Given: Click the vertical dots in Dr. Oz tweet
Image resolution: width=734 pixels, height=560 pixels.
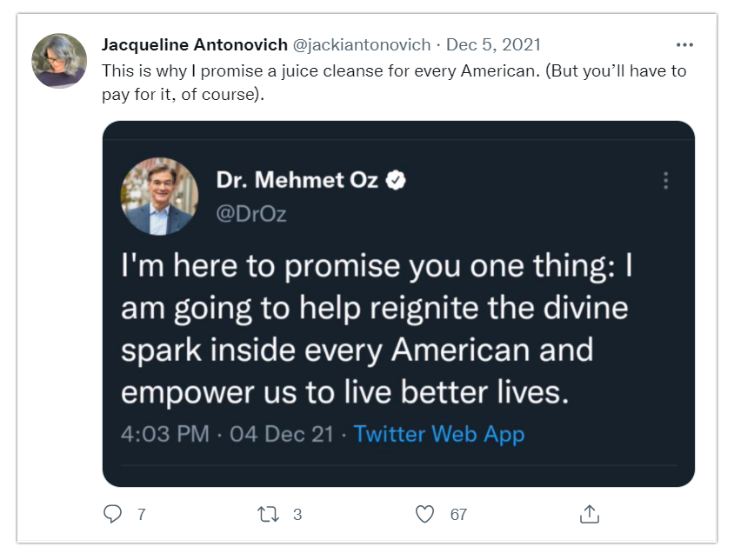Looking at the screenshot, I should pos(665,180).
